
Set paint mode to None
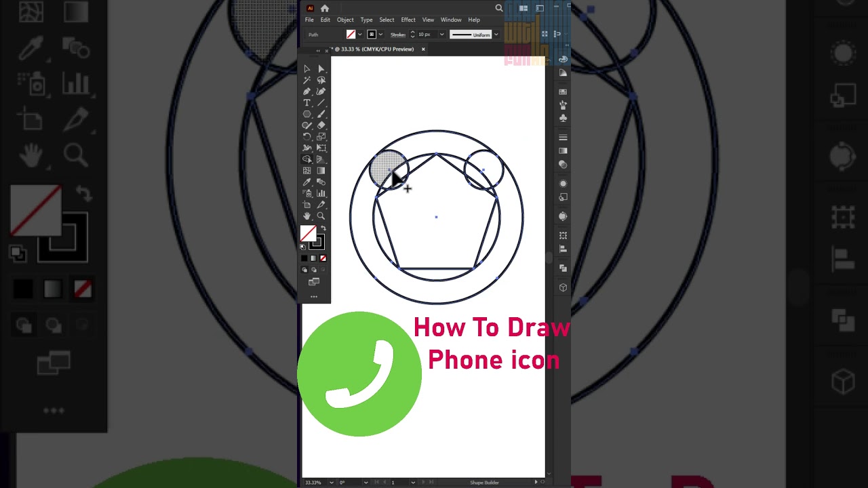[323, 258]
